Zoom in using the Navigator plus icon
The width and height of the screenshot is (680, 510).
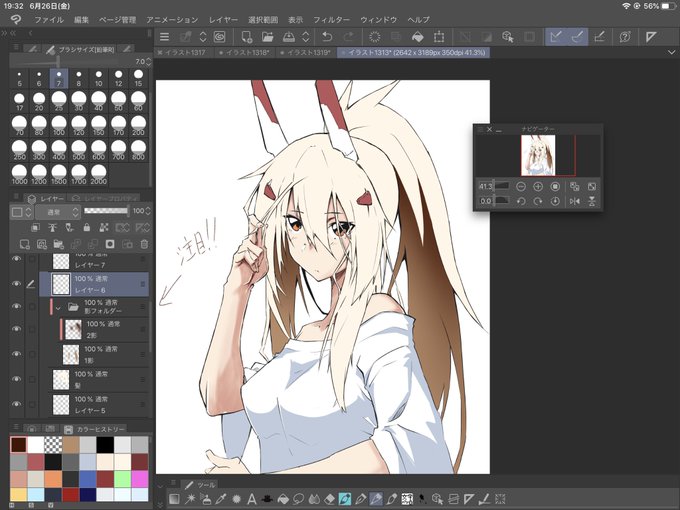click(538, 187)
